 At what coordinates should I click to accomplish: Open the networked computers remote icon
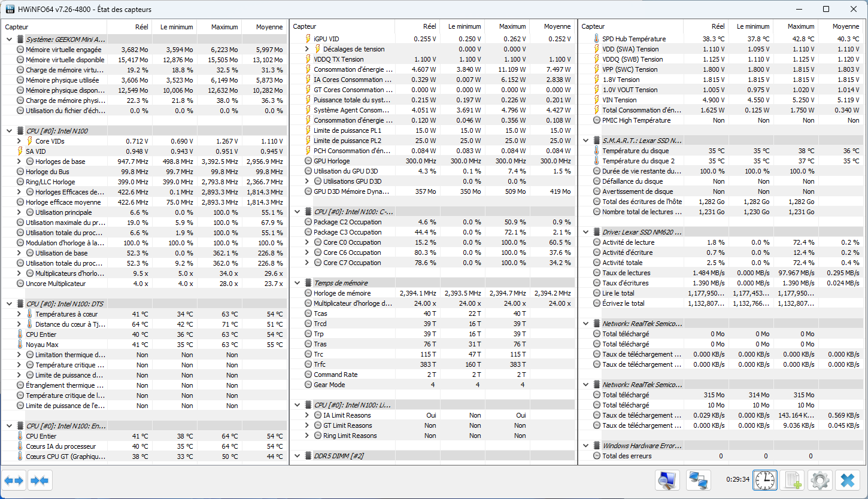(x=697, y=480)
